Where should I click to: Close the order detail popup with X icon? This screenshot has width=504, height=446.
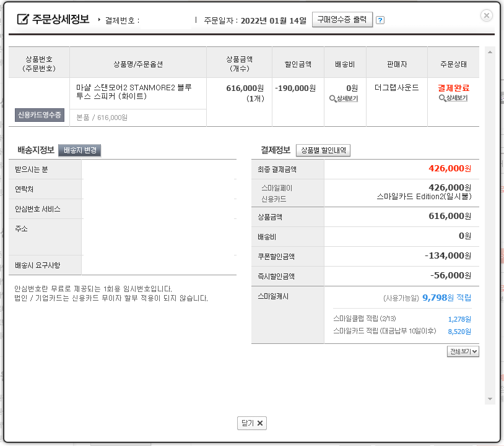(x=486, y=15)
